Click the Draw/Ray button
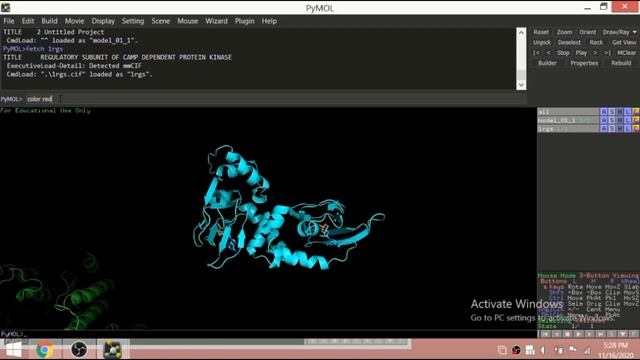This screenshot has width=640, height=360. coord(616,32)
